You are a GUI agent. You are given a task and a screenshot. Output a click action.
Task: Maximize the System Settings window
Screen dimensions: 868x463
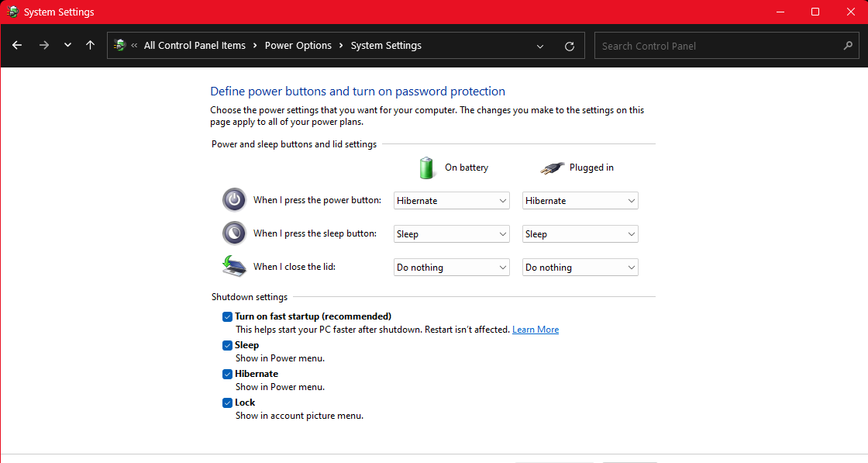[815, 12]
